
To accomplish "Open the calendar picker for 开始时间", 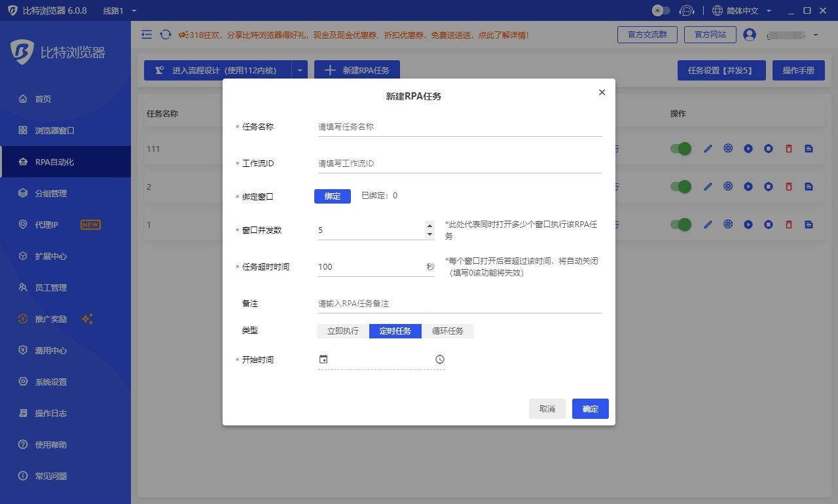I will pos(323,359).
